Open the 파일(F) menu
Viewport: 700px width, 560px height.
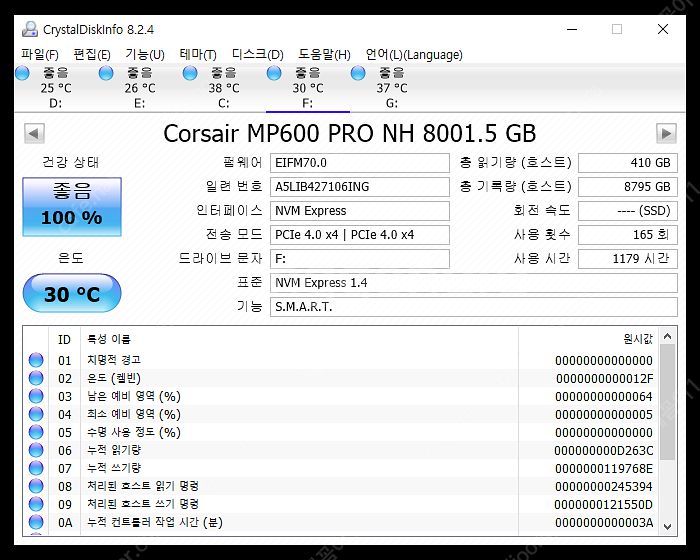pos(40,54)
